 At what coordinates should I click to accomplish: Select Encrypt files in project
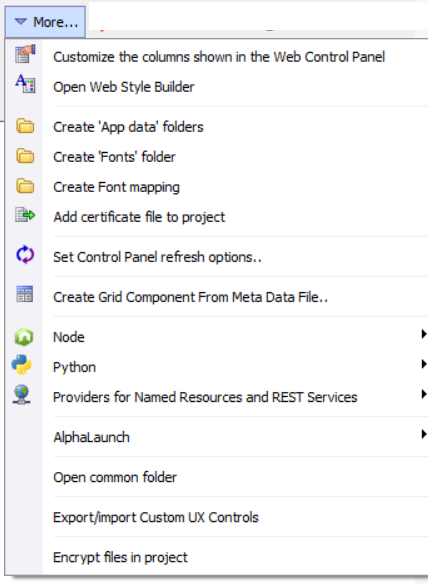(x=216, y=557)
